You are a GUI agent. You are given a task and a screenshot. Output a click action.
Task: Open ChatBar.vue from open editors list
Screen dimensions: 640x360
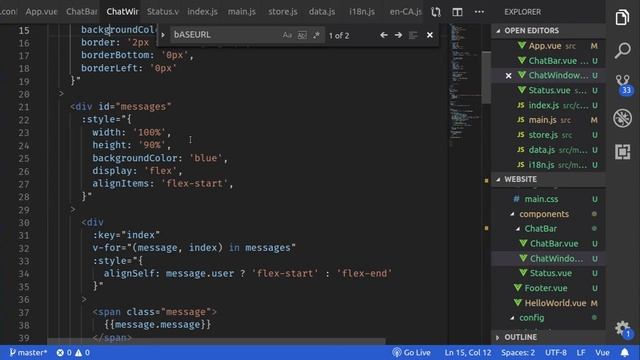[548, 61]
